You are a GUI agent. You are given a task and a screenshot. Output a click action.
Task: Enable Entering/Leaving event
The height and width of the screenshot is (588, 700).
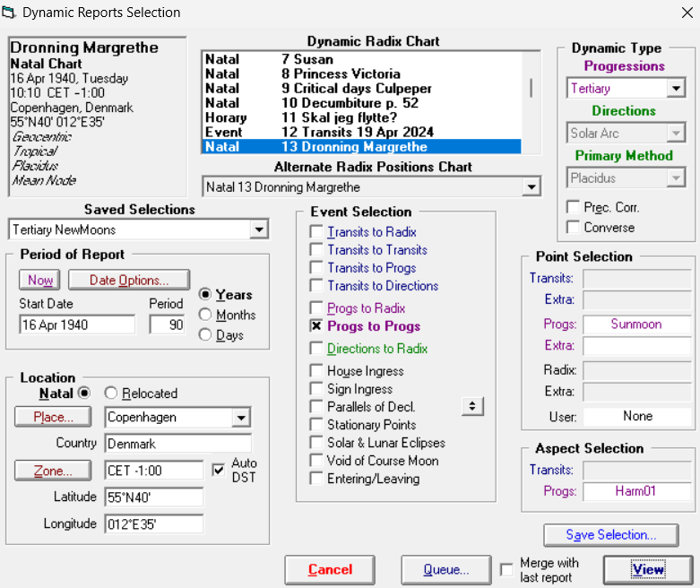pos(316,478)
